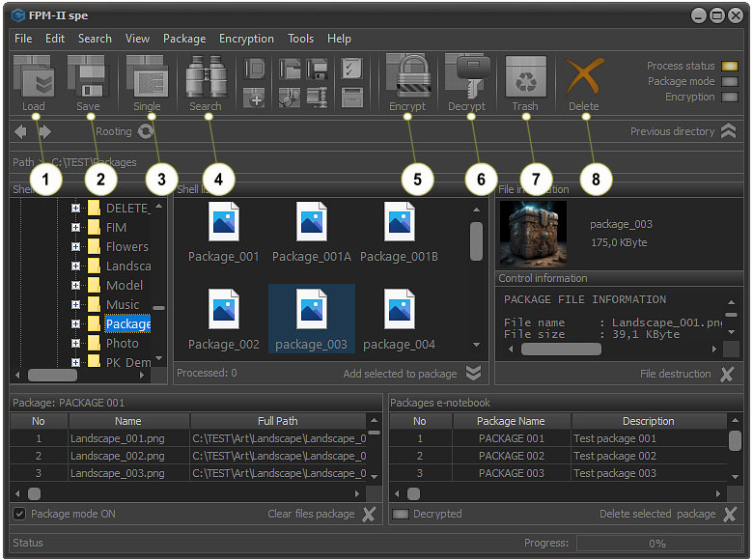The image size is (753, 560).
Task: Select the Package_001A file icon
Action: click(x=311, y=221)
